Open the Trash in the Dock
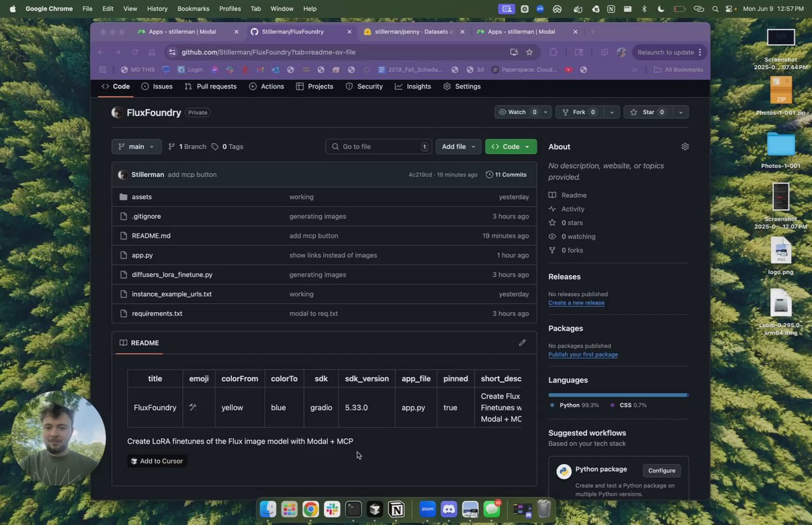 coord(544,509)
